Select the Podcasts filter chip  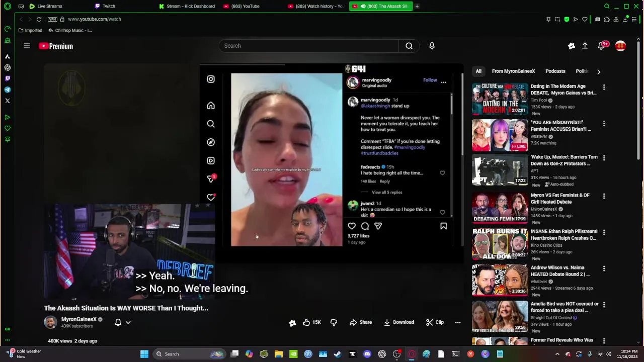click(555, 71)
